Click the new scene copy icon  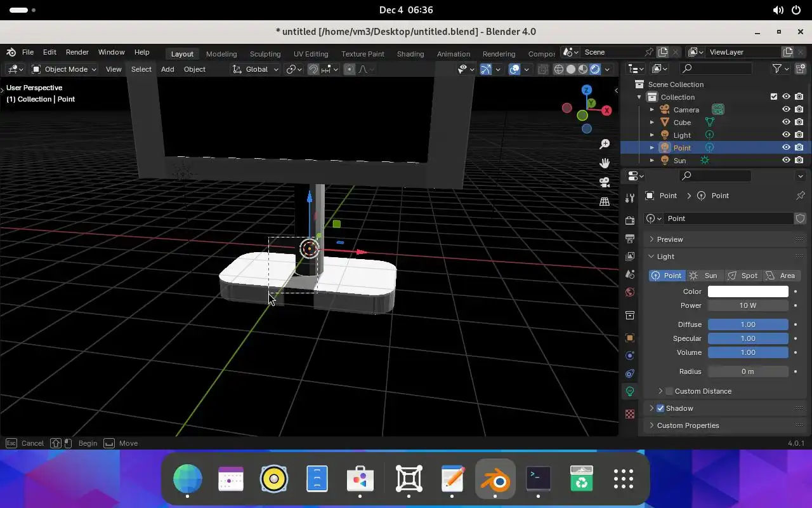(x=663, y=52)
